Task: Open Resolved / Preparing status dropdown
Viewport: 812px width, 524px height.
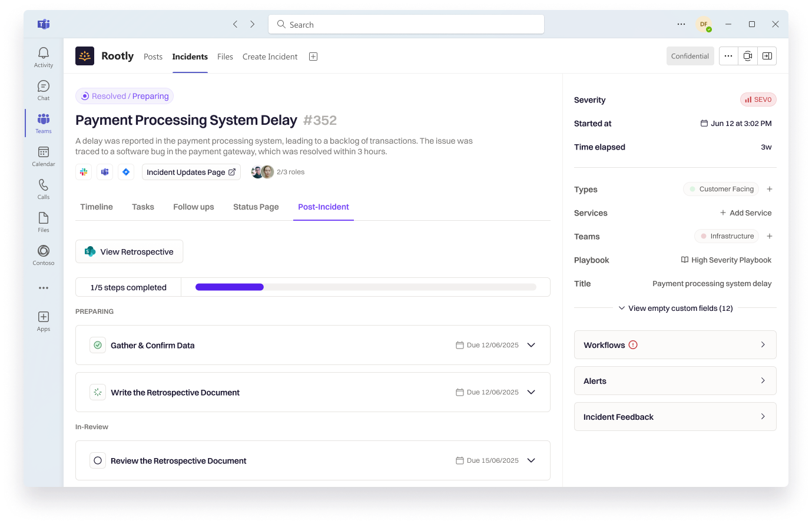Action: tap(124, 96)
